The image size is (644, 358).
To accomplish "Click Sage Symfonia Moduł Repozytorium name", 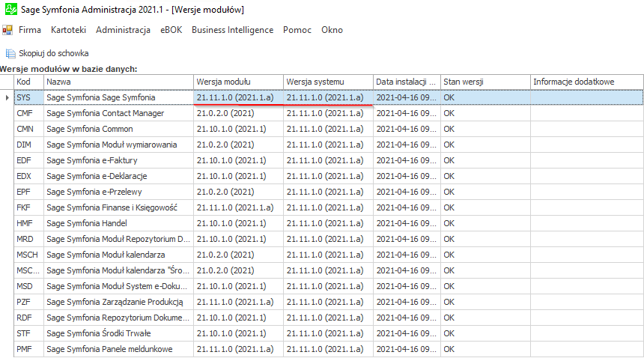I will click(x=118, y=240).
